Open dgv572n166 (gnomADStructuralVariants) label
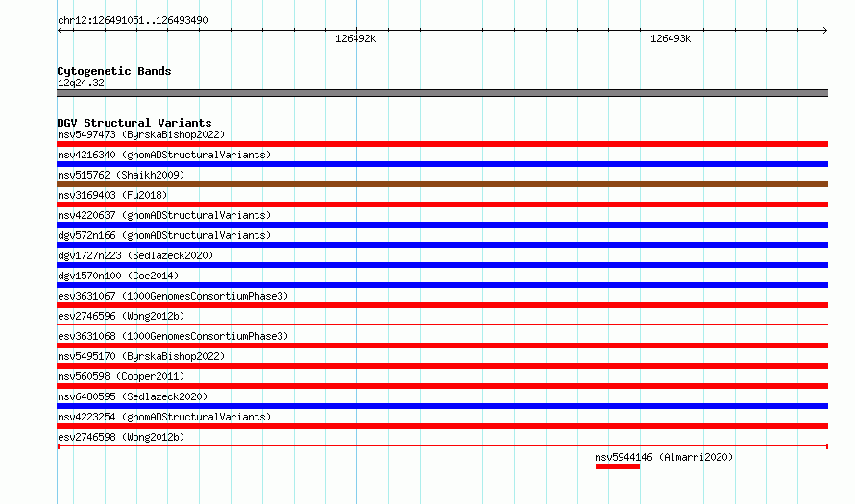 pos(164,235)
